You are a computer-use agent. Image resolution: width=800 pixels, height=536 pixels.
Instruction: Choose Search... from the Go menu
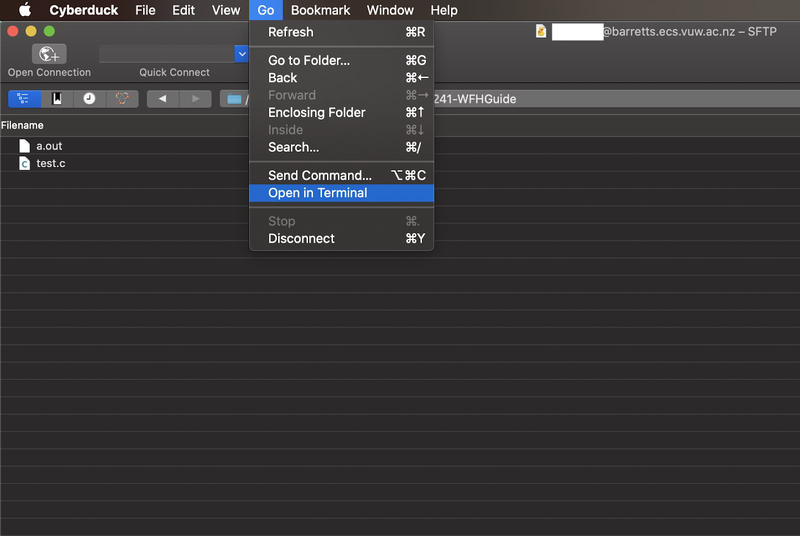341,147
